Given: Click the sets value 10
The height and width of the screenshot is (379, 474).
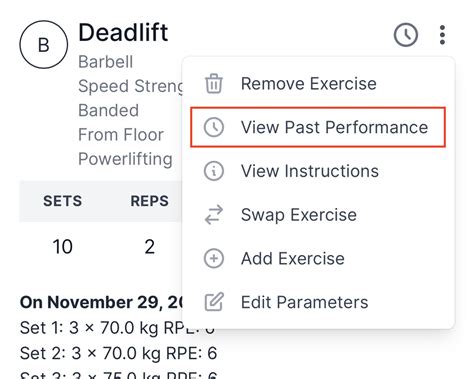Looking at the screenshot, I should tap(62, 247).
